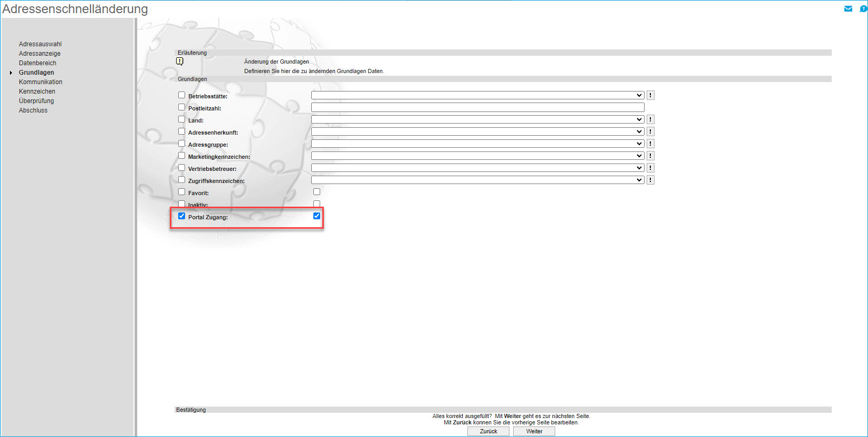868x437 pixels.
Task: Open the mail envelope icon
Action: 848,8
